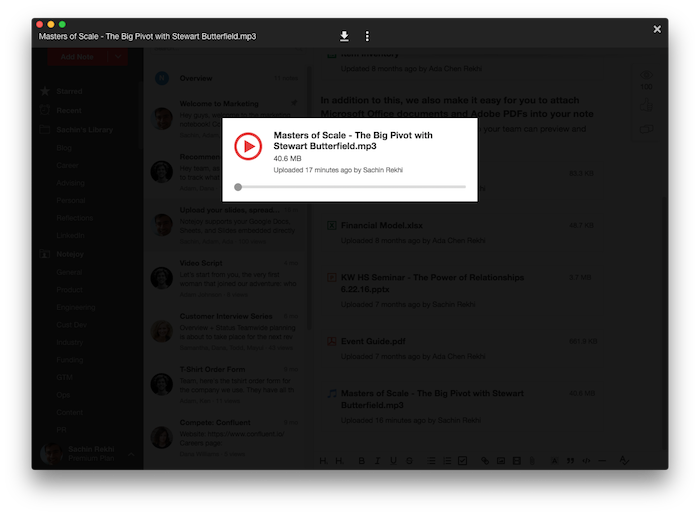Toggle bold formatting
The image size is (700, 515).
[362, 461]
